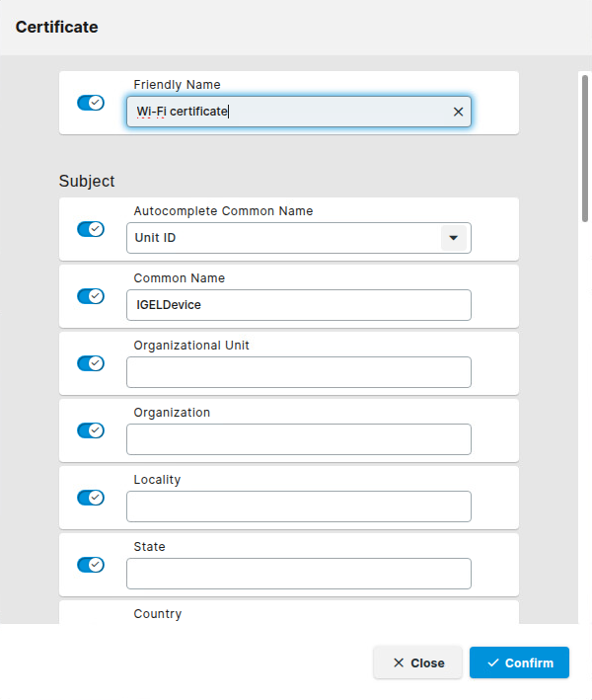Click the Unit ID combo box

pyautogui.click(x=286, y=238)
